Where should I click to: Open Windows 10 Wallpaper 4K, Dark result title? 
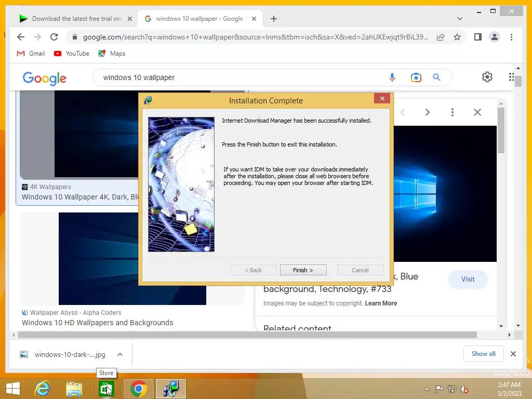tap(80, 197)
